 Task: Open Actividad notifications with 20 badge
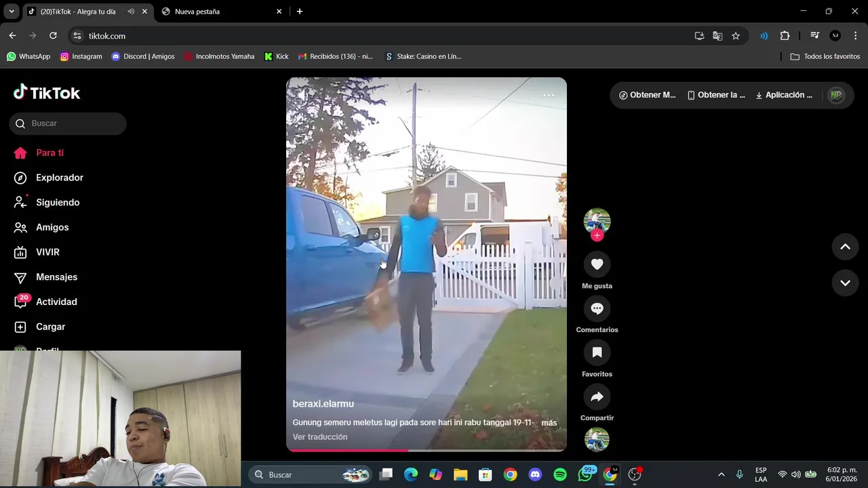point(46,302)
